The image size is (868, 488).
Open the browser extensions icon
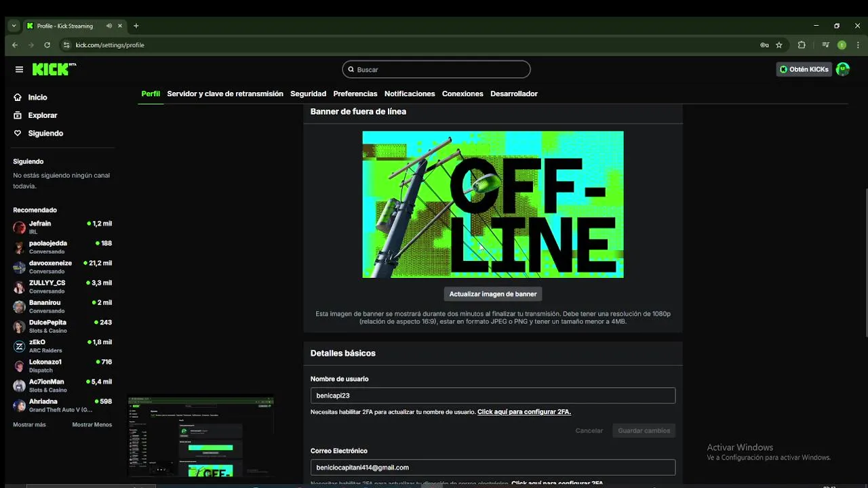802,45
